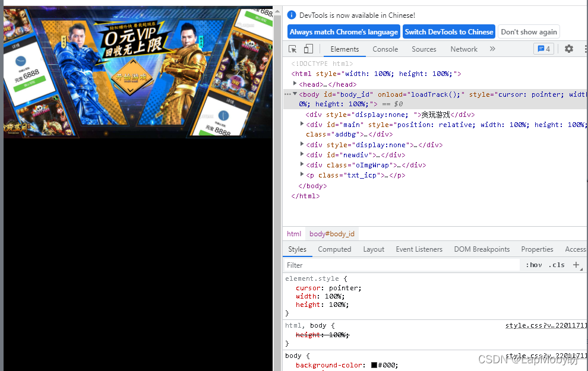Expand the div id="main" node
The height and width of the screenshot is (371, 588).
point(302,123)
